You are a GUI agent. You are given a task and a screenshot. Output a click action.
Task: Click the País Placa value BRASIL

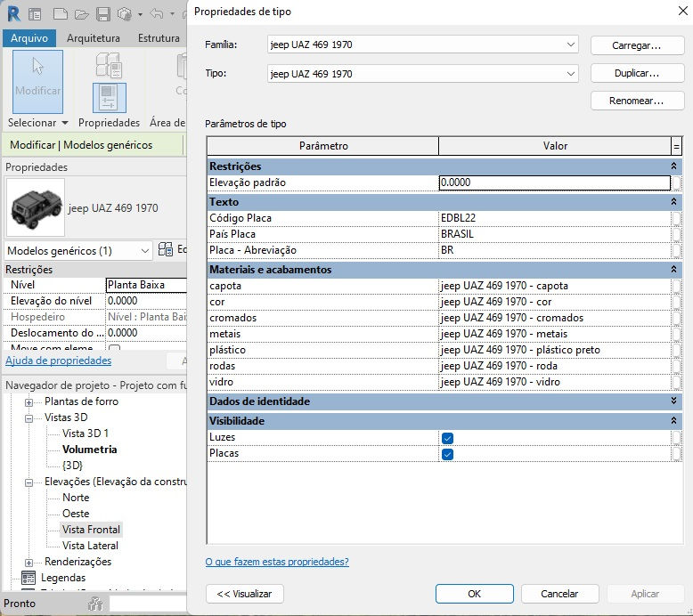click(x=555, y=234)
